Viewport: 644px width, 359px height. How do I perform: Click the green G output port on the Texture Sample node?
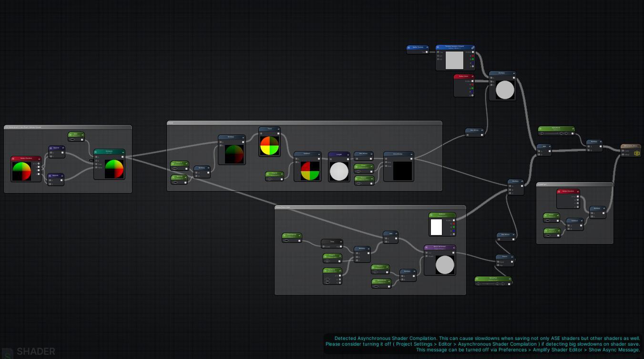click(x=473, y=59)
